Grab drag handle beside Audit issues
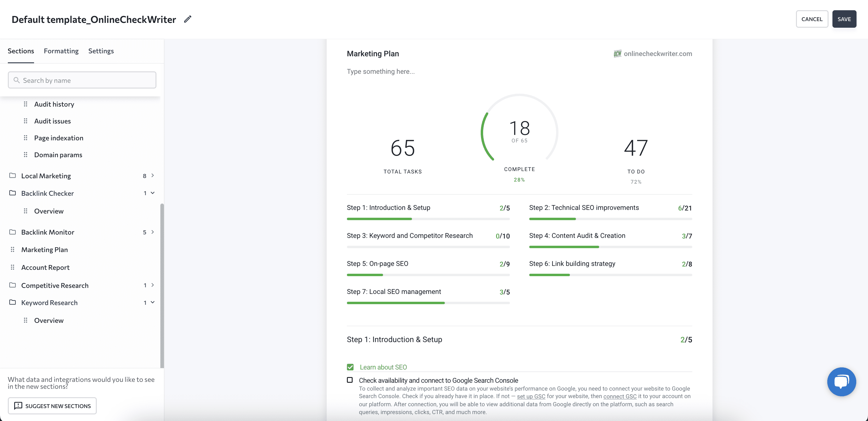The height and width of the screenshot is (421, 868). 26,121
